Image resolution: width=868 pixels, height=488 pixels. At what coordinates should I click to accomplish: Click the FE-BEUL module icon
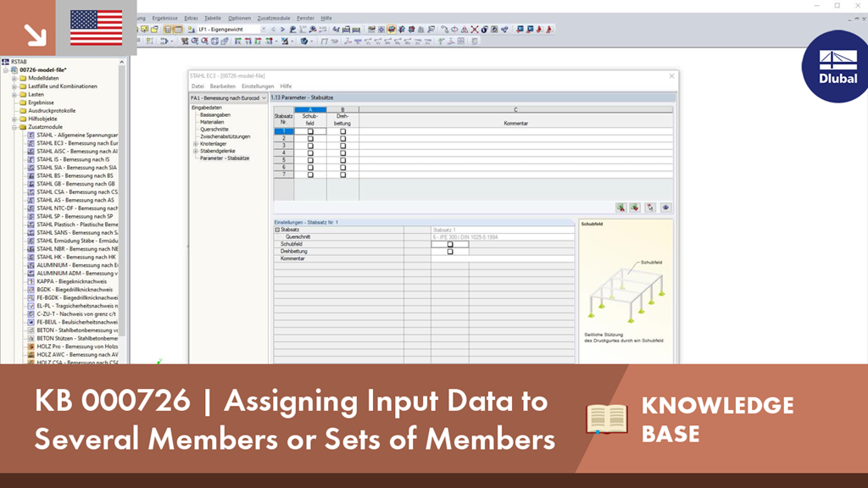point(31,322)
